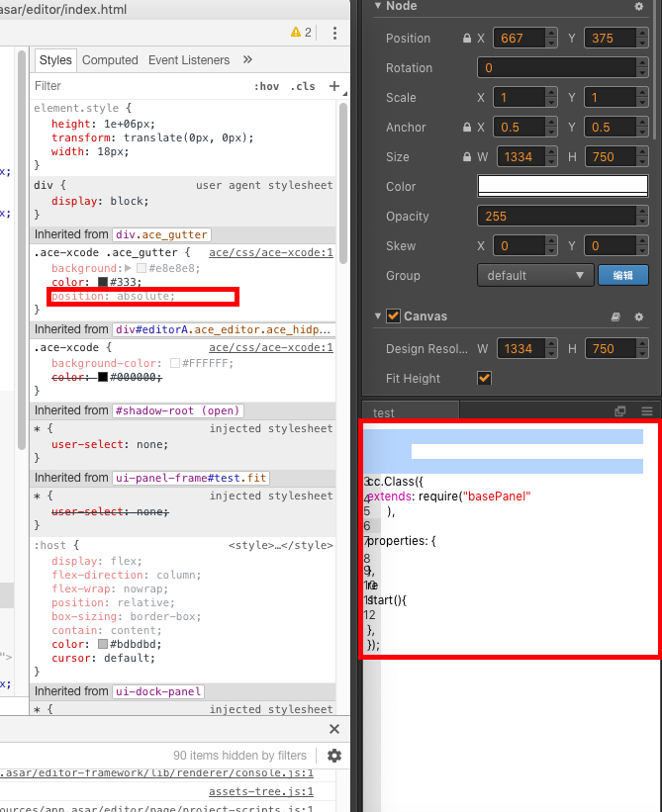This screenshot has width=662, height=812.
Task: Open the Node Color white swatch
Action: point(562,186)
